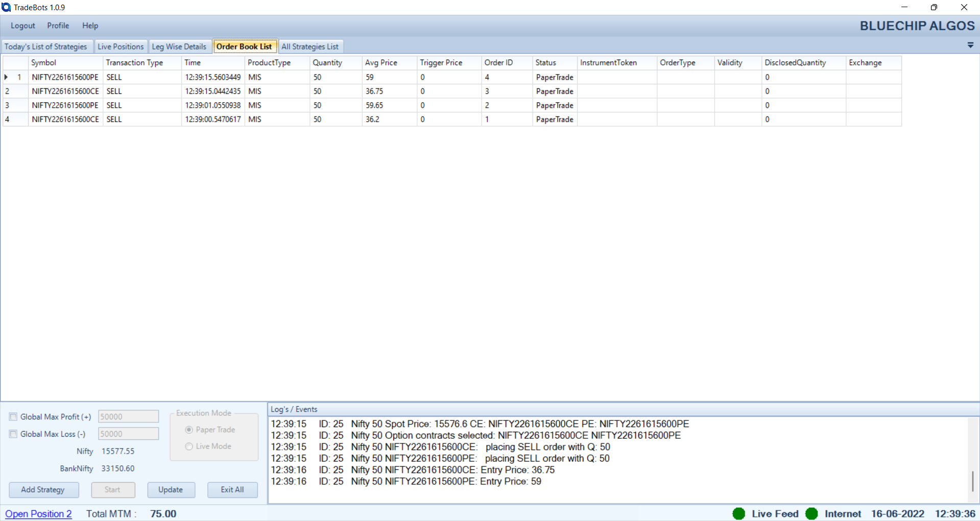Click the Total MTM value 75.00
This screenshot has width=980, height=521.
(163, 514)
